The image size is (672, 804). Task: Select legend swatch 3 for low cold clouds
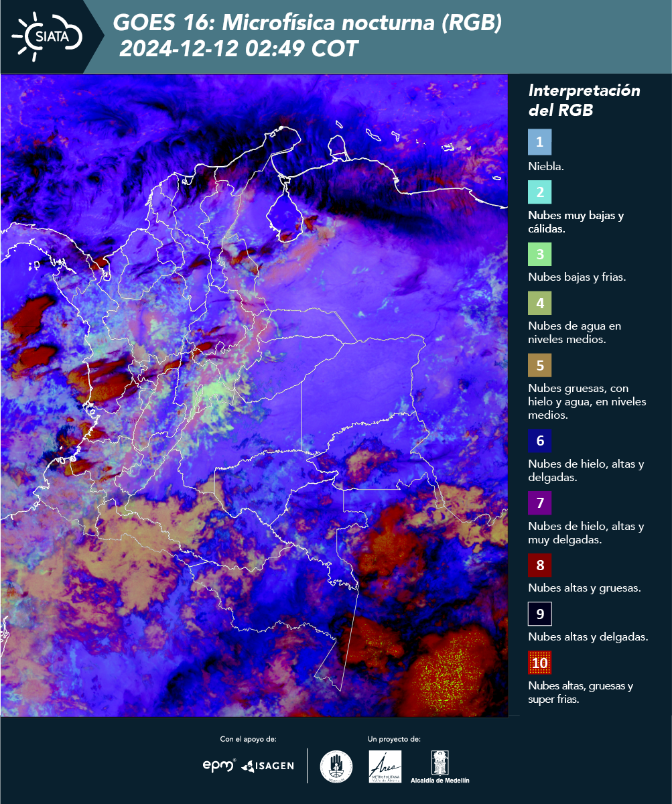coord(539,254)
